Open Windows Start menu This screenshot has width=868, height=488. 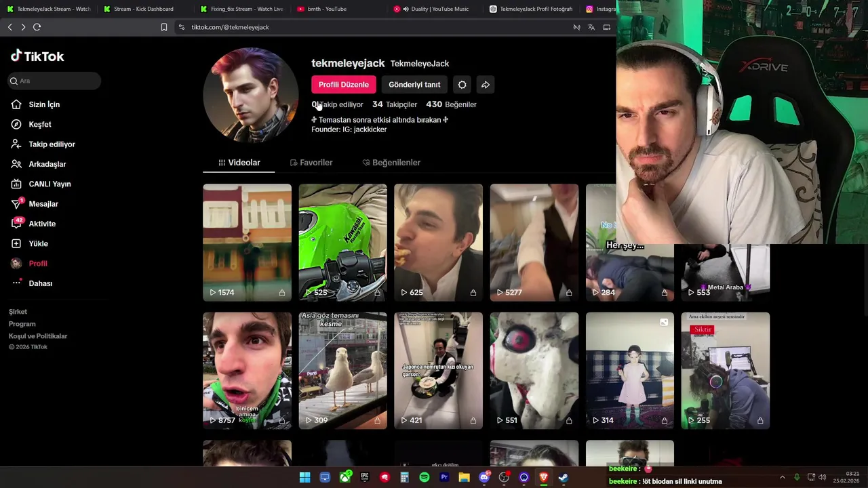(304, 477)
